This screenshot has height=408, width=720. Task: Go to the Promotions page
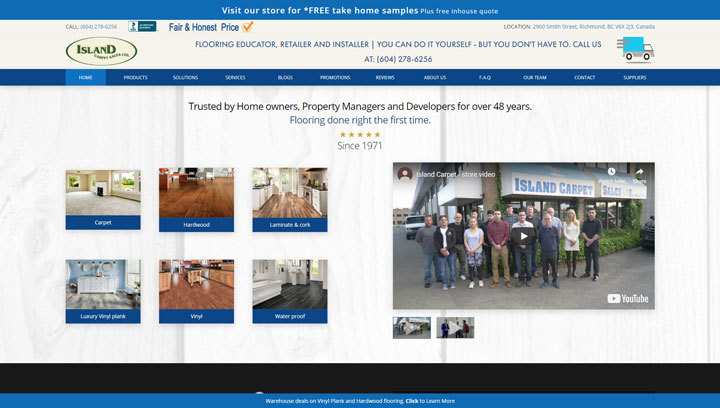point(335,77)
